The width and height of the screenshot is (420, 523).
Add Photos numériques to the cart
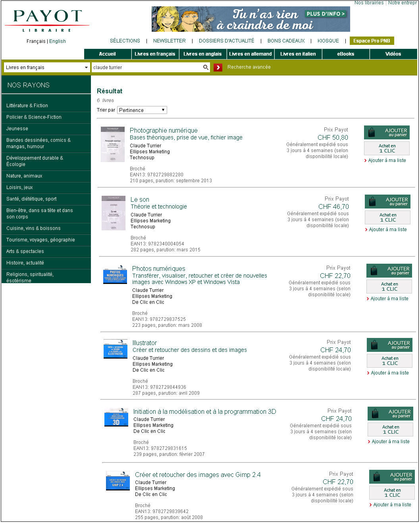tap(389, 271)
